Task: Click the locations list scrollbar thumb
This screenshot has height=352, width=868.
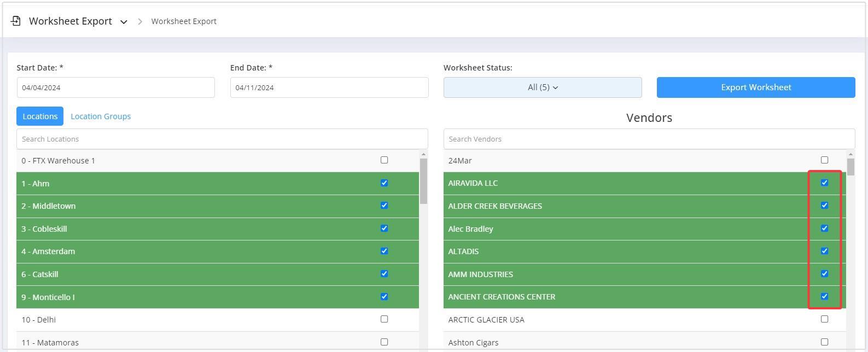Action: (423, 180)
